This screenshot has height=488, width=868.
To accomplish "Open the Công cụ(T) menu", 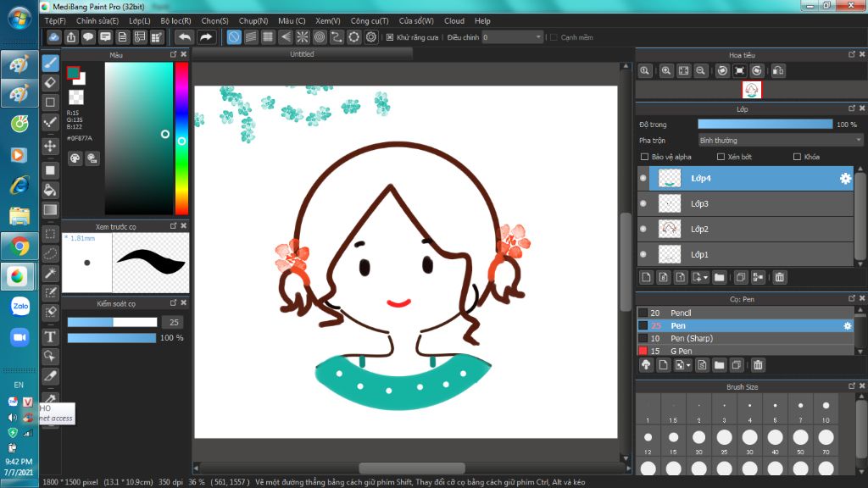I will click(369, 20).
